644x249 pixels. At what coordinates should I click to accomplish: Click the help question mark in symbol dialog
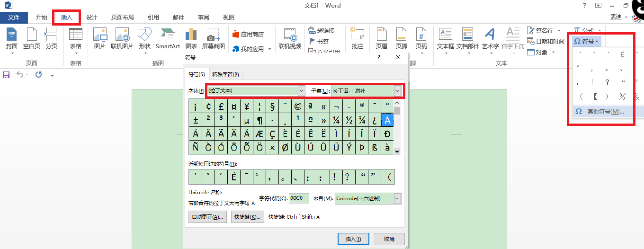pos(378,57)
